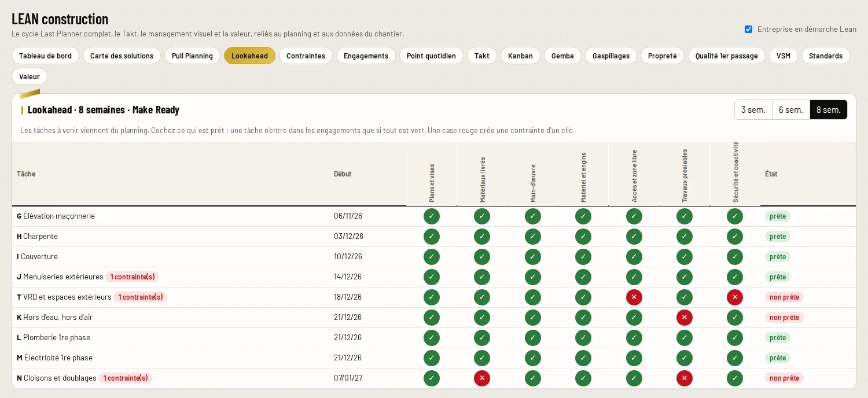Switch to the VSM tab
868x398 pixels.
(x=784, y=56)
